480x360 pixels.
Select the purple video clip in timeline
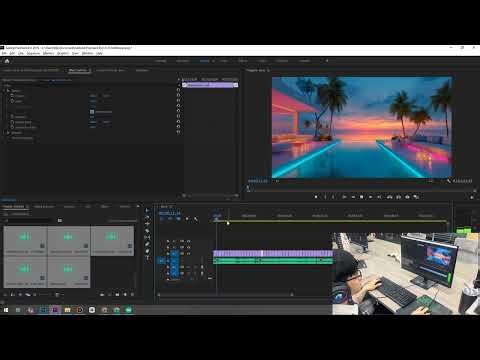273,254
